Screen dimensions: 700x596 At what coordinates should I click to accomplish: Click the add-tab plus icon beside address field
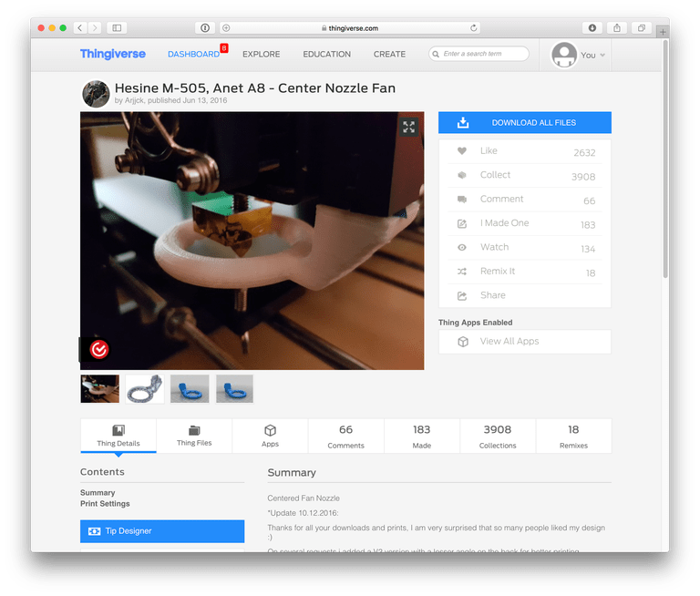point(226,27)
